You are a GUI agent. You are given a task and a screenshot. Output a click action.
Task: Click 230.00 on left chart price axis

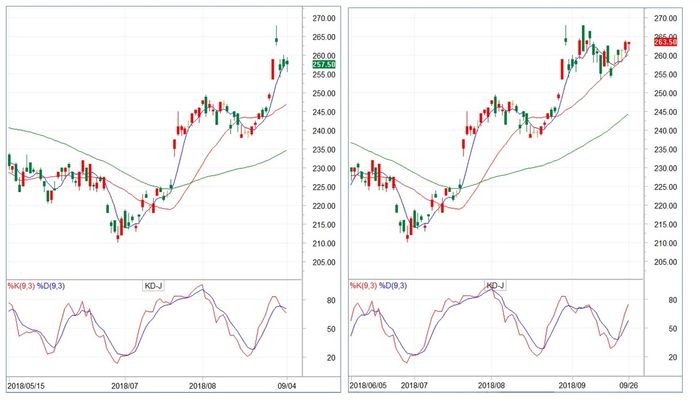[324, 168]
